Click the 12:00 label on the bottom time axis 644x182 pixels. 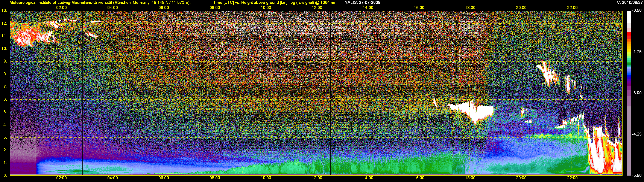tap(317, 178)
